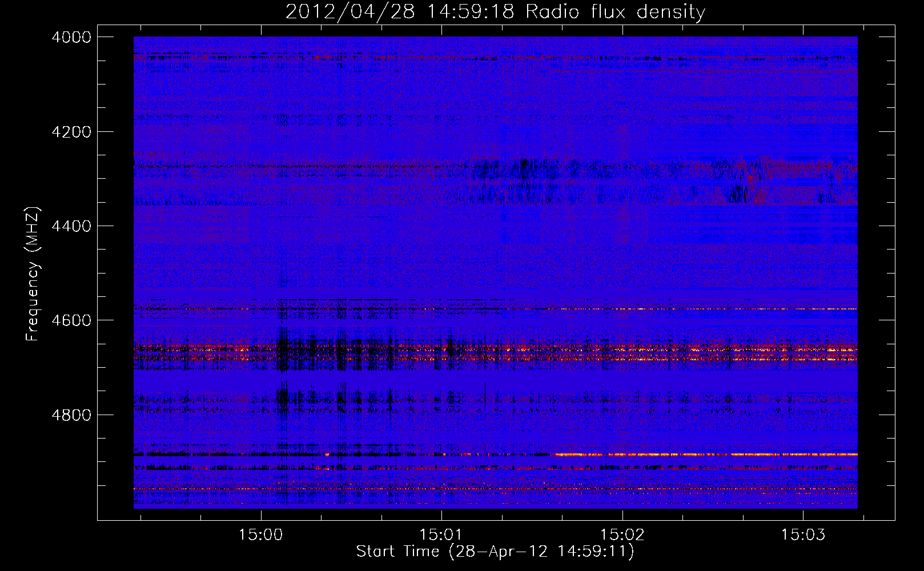
Task: Click the 4200 frequency tick label
Action: tap(71, 132)
